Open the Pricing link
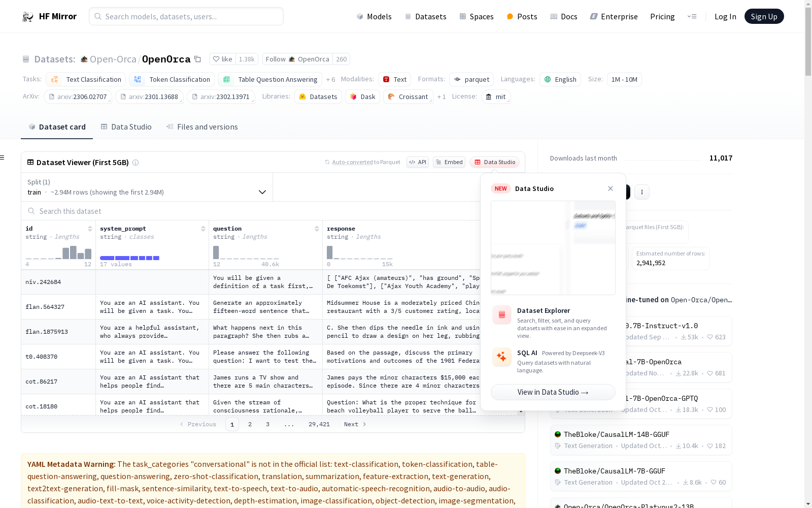 tap(662, 17)
